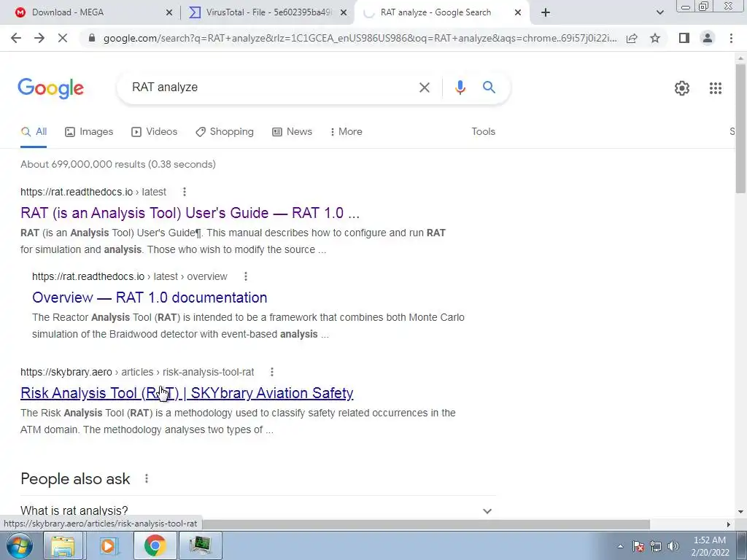Open the monitor app on taskbar
The height and width of the screenshot is (560, 747).
(201, 545)
